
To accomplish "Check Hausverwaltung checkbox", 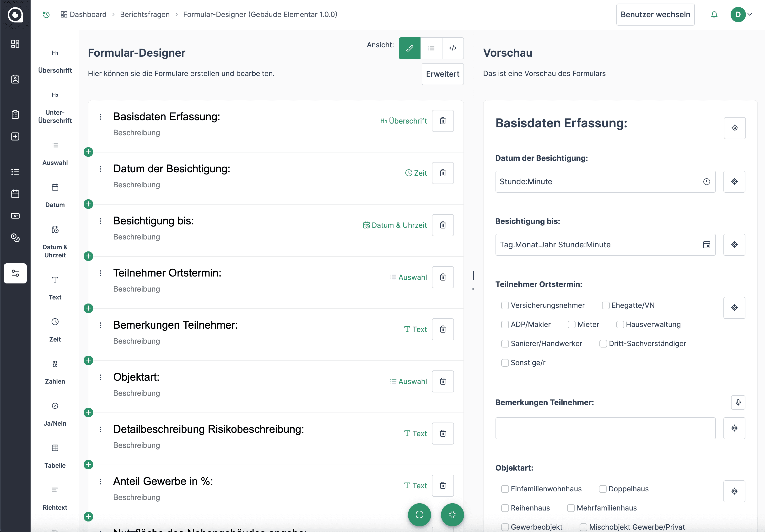I will click(x=620, y=324).
